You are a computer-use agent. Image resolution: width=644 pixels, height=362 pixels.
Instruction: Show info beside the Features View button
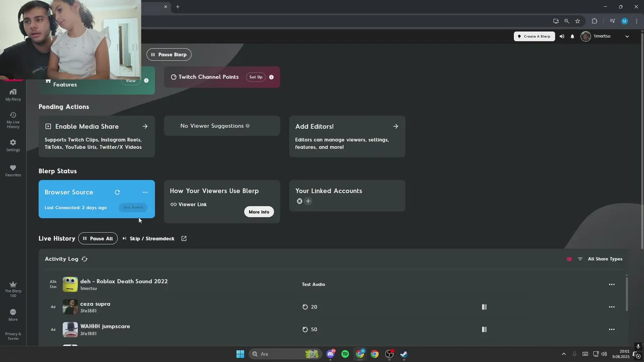pyautogui.click(x=146, y=80)
